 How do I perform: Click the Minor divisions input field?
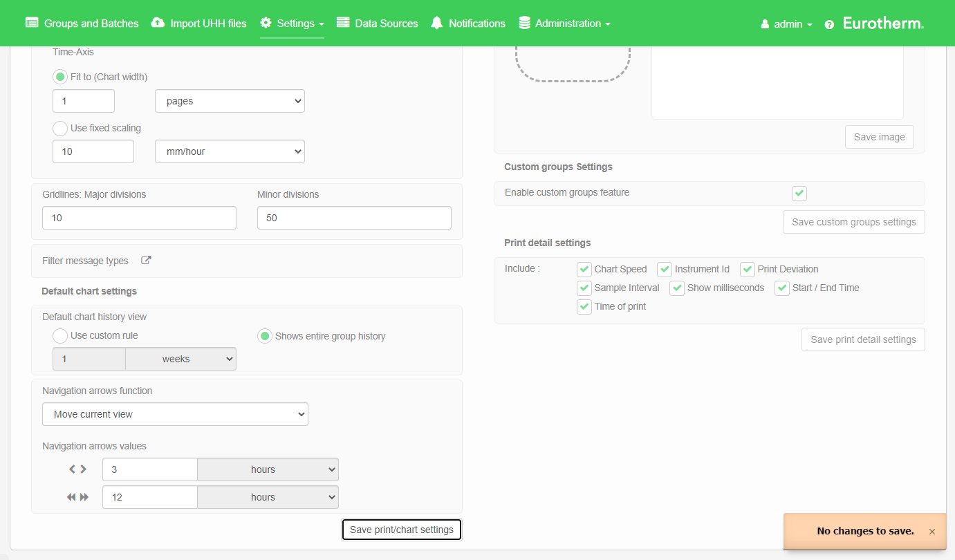tap(354, 218)
